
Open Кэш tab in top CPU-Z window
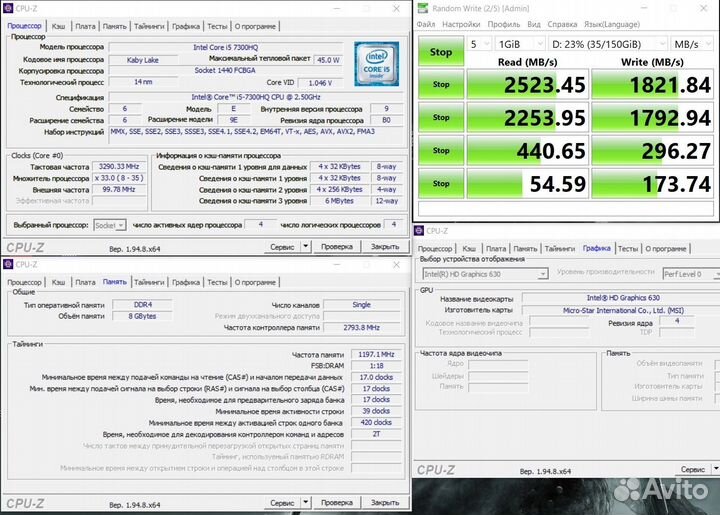[x=58, y=26]
